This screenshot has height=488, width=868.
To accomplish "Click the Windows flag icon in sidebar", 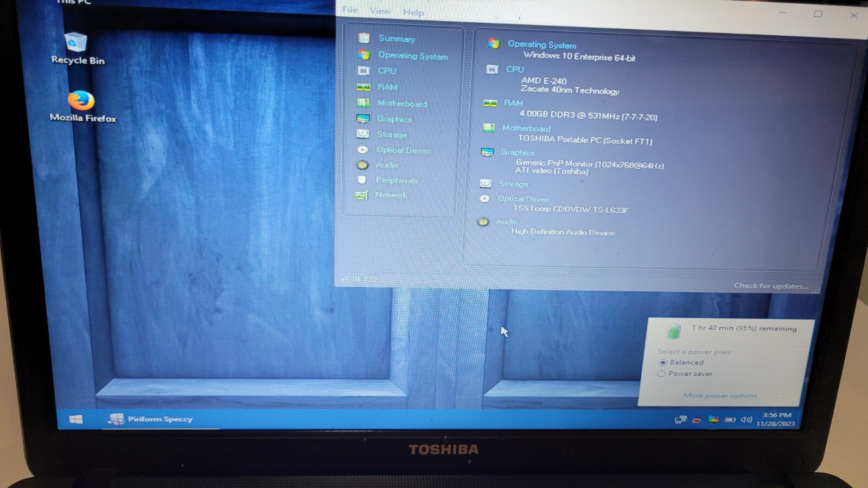I will coord(364,54).
